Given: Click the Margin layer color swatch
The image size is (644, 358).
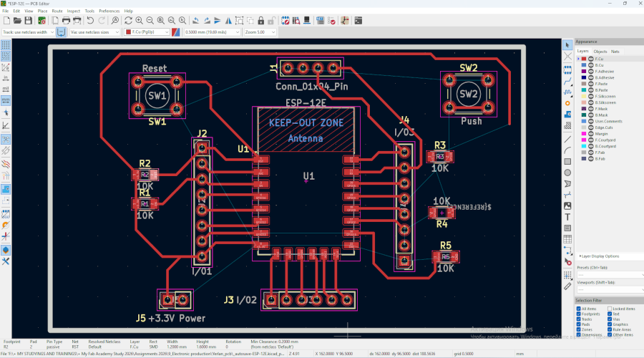Looking at the screenshot, I should (584, 134).
